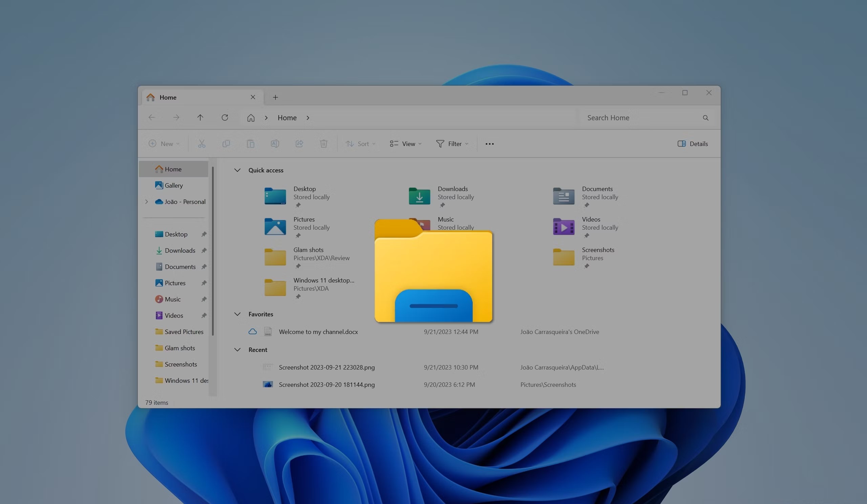Open the New item menu
This screenshot has height=504, width=867.
click(164, 144)
